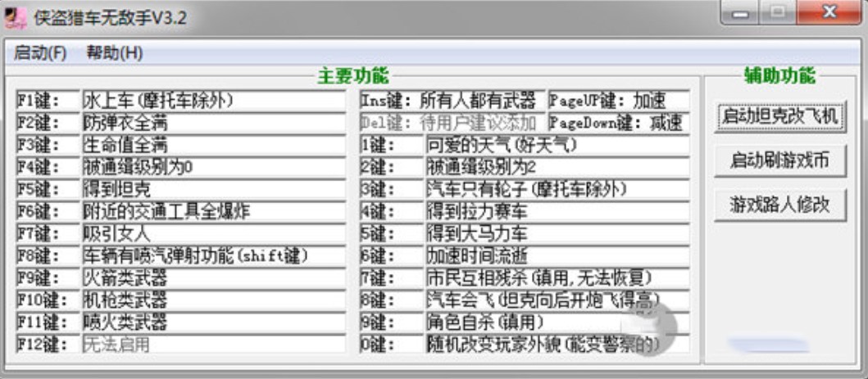Click the 附近的交通工具全爆炸 entry
868x379 pixels.
click(214, 211)
